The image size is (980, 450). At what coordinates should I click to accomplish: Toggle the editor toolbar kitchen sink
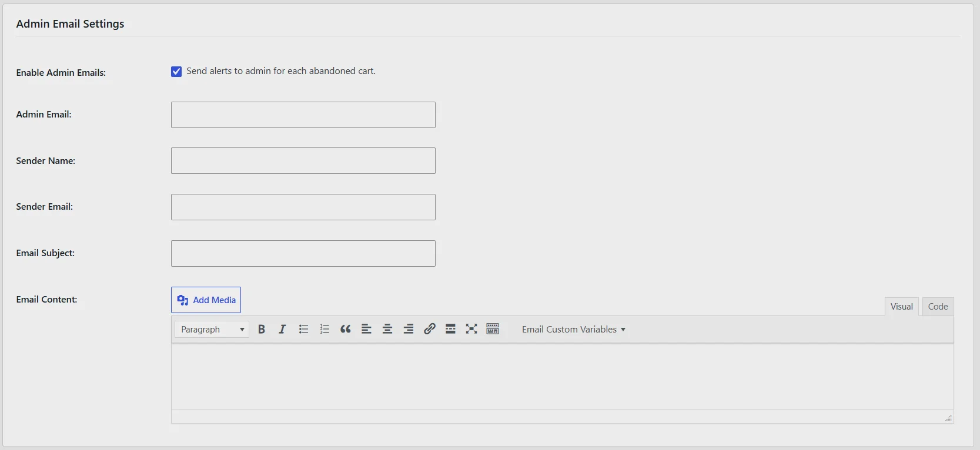coord(493,330)
